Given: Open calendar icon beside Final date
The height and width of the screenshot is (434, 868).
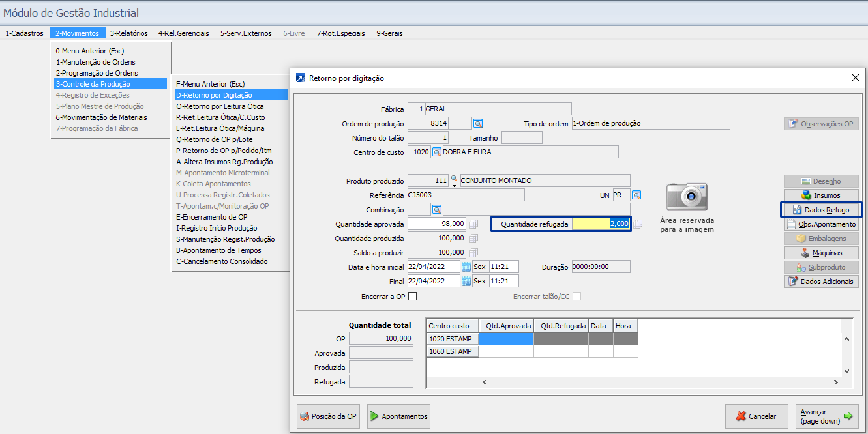Looking at the screenshot, I should pos(466,281).
